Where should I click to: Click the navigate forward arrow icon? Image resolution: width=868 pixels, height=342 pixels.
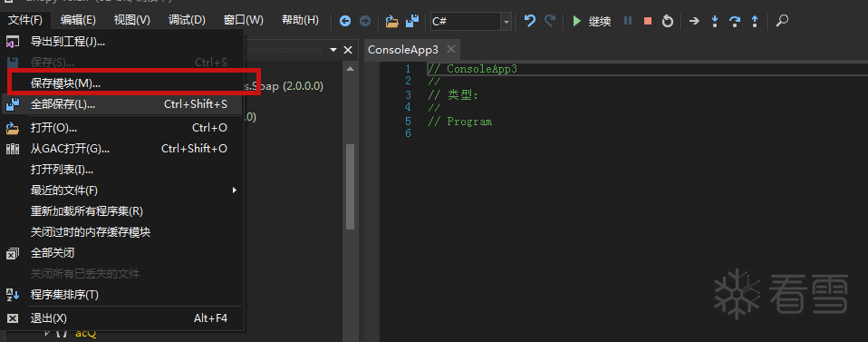pyautogui.click(x=365, y=21)
